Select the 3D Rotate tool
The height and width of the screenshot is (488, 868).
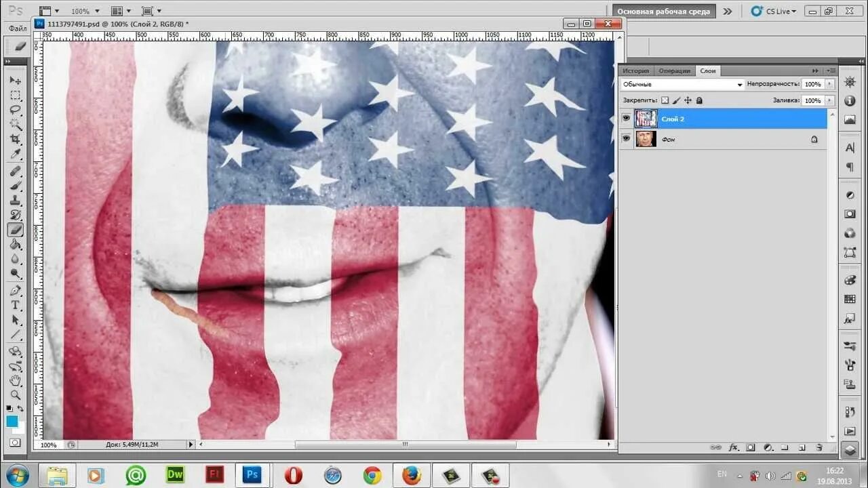click(x=15, y=352)
